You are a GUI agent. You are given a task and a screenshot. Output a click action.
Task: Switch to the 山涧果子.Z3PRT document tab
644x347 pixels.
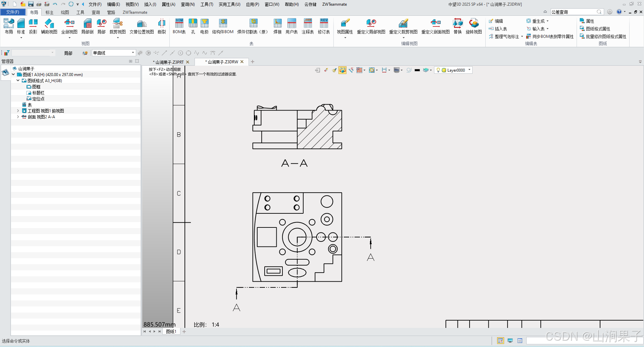pos(169,62)
